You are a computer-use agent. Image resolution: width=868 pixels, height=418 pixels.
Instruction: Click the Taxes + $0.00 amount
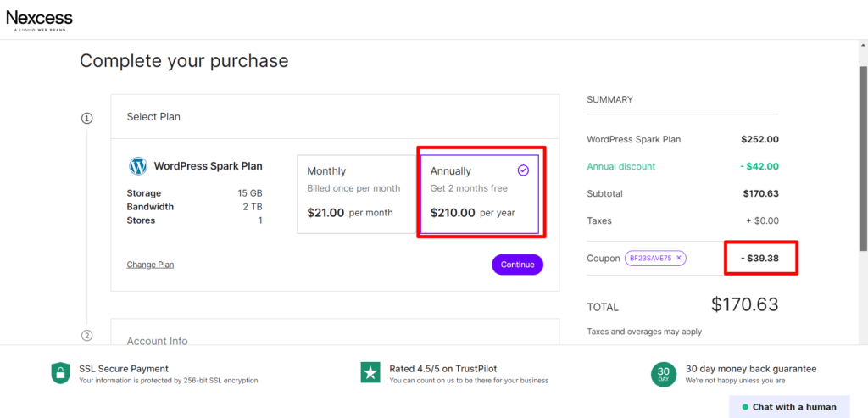pyautogui.click(x=762, y=220)
